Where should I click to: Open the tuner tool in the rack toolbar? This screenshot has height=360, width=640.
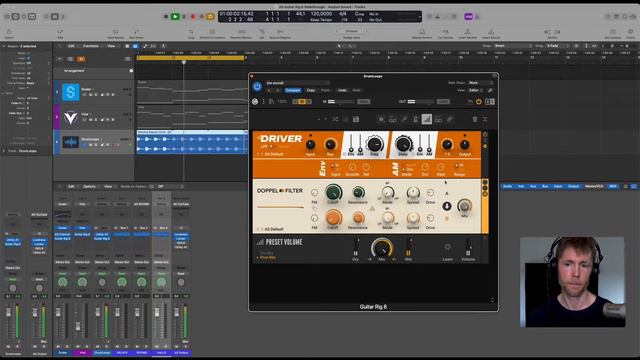pos(404,119)
